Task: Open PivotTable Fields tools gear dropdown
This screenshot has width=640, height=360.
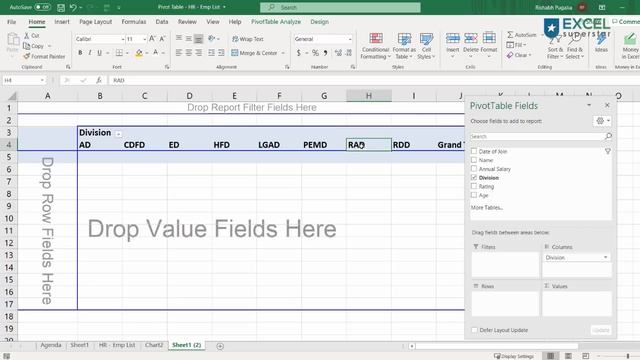Action: click(602, 121)
